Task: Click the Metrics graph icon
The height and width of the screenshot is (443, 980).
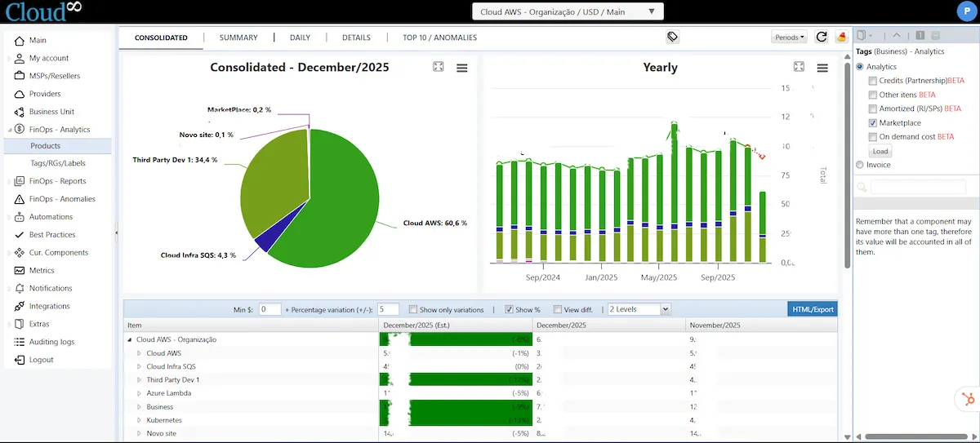Action: tap(20, 271)
